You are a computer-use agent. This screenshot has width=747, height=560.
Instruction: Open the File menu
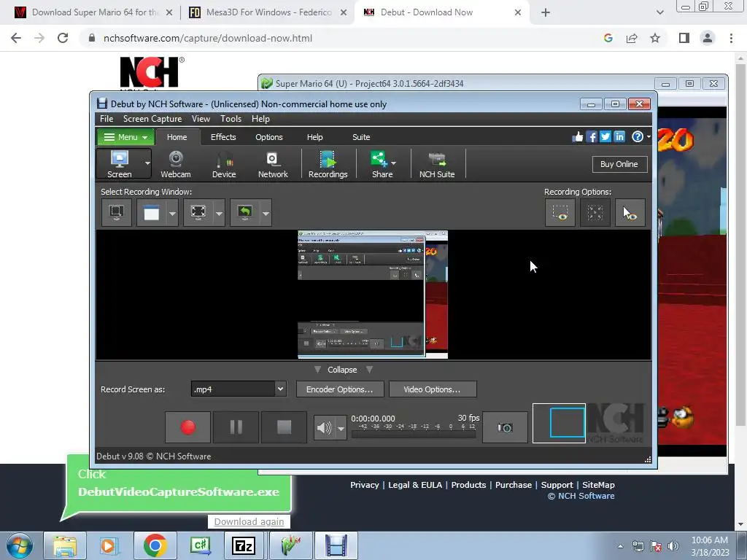107,119
